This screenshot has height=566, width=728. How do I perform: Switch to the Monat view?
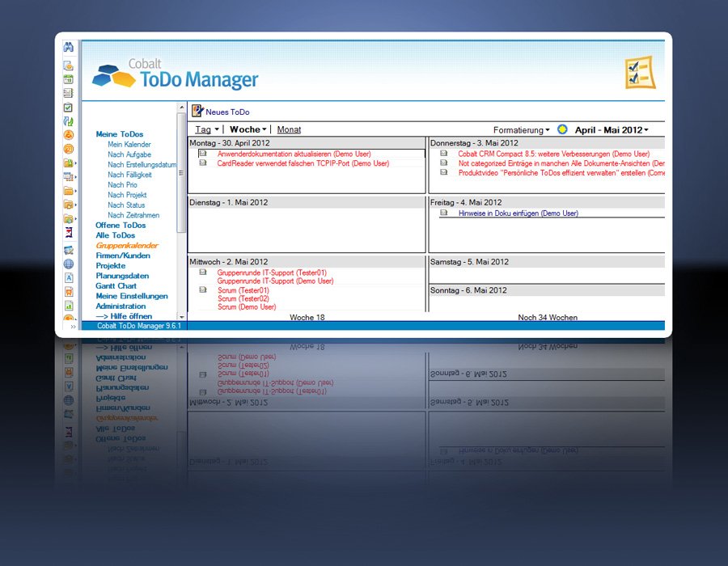[x=289, y=129]
